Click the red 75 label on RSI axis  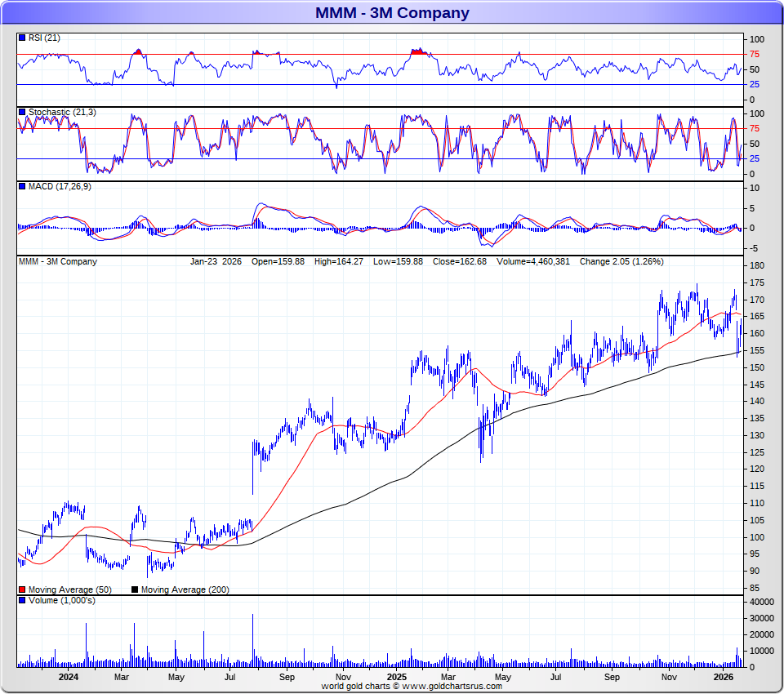click(755, 55)
